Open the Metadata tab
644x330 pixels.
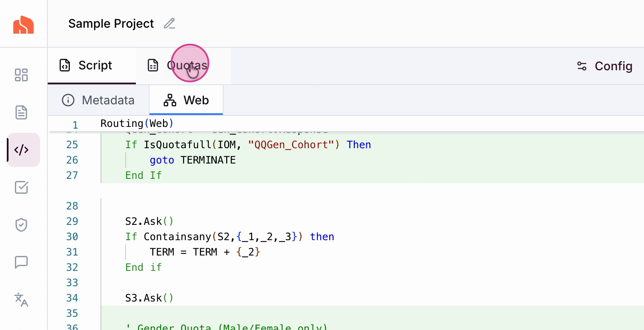point(98,100)
